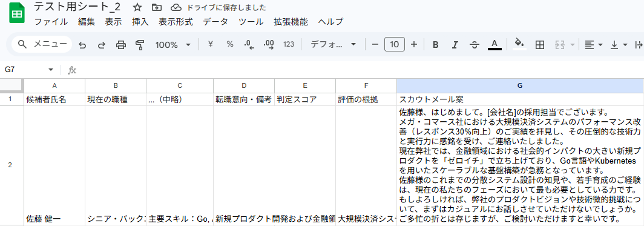Check the cloud save status icon
The height and width of the screenshot is (226, 644).
click(176, 7)
